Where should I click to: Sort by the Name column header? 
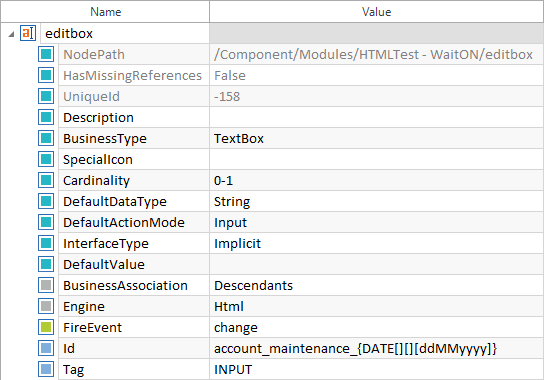[105, 12]
